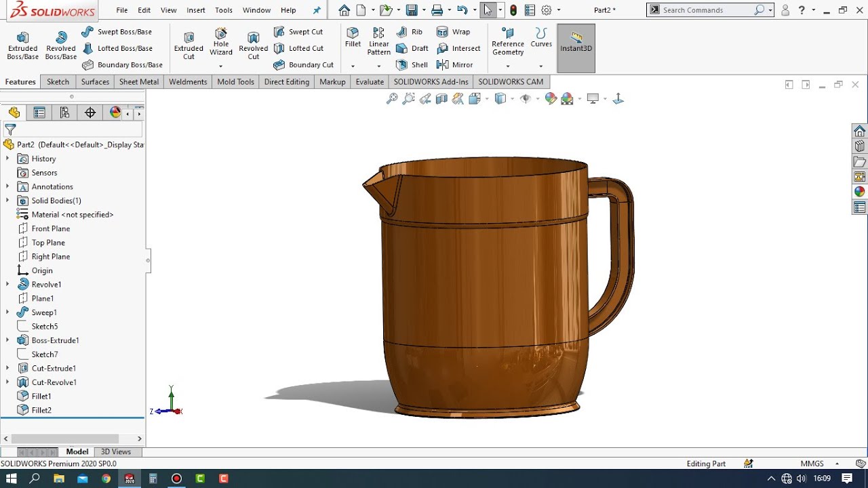
Task: Click the Wrap tool
Action: pyautogui.click(x=453, y=32)
